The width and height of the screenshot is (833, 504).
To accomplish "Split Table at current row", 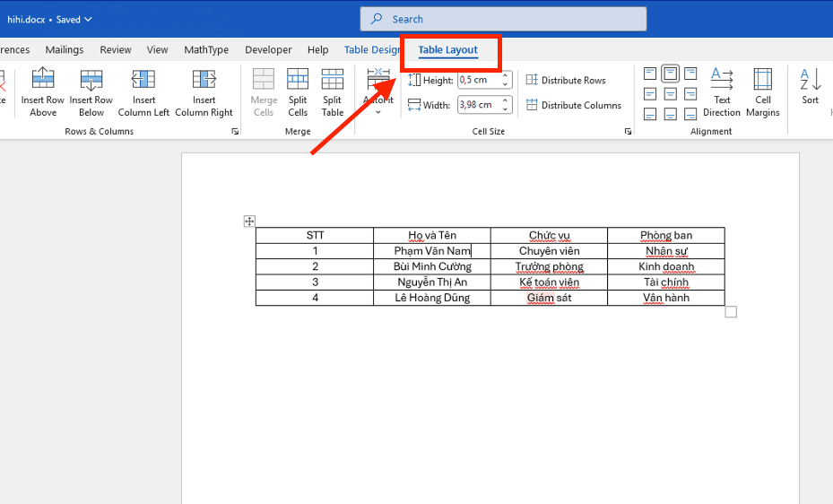I will pyautogui.click(x=332, y=91).
